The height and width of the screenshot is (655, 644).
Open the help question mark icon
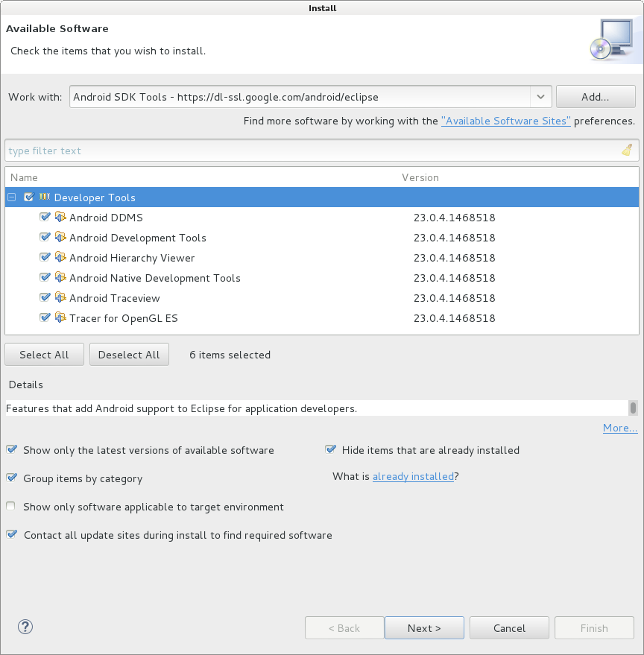(x=25, y=627)
